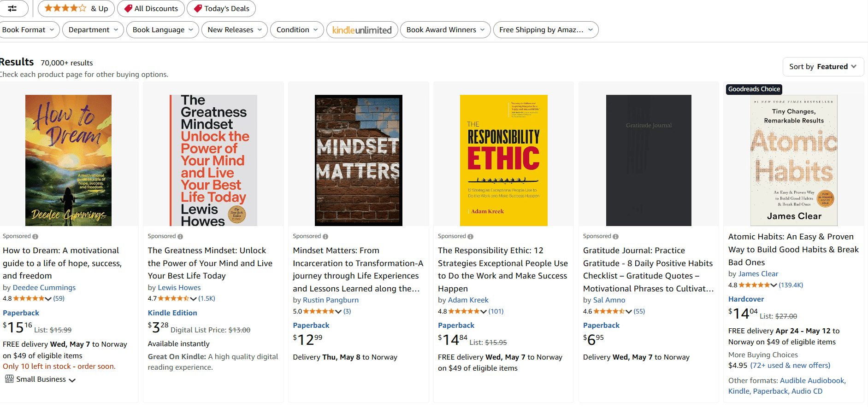Expand the Book Language dropdown
Image resolution: width=868 pixels, height=407 pixels.
coord(163,30)
